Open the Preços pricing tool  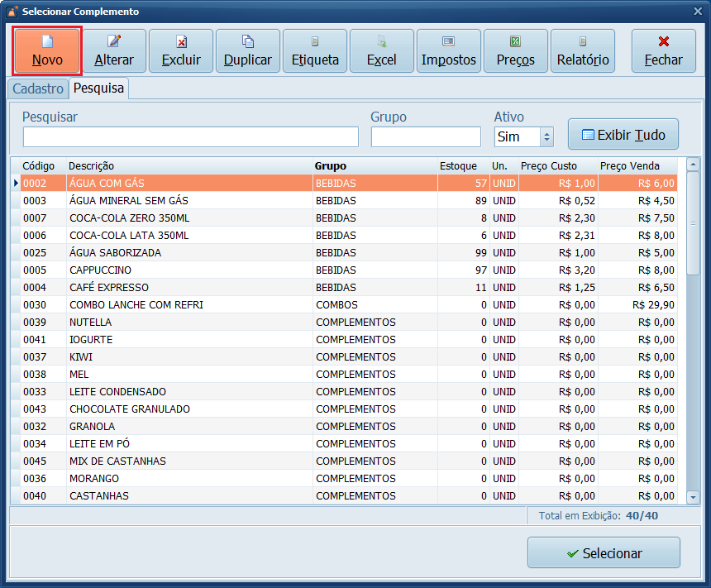coord(516,51)
